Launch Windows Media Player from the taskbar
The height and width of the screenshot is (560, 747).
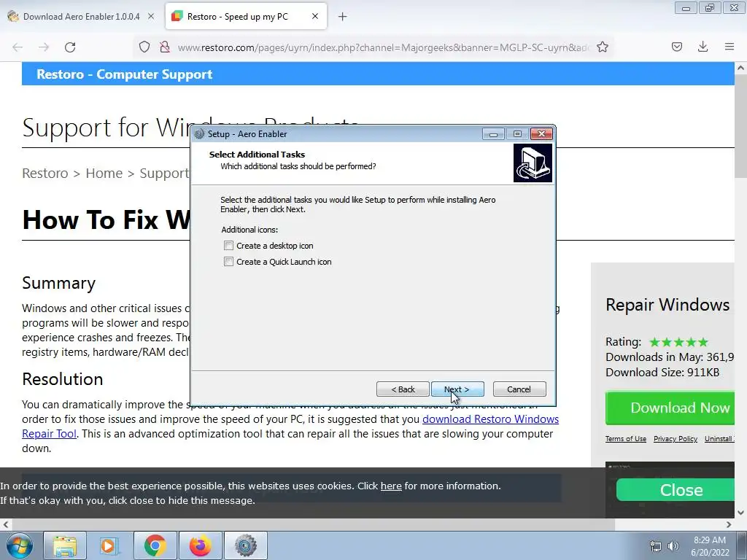click(109, 545)
